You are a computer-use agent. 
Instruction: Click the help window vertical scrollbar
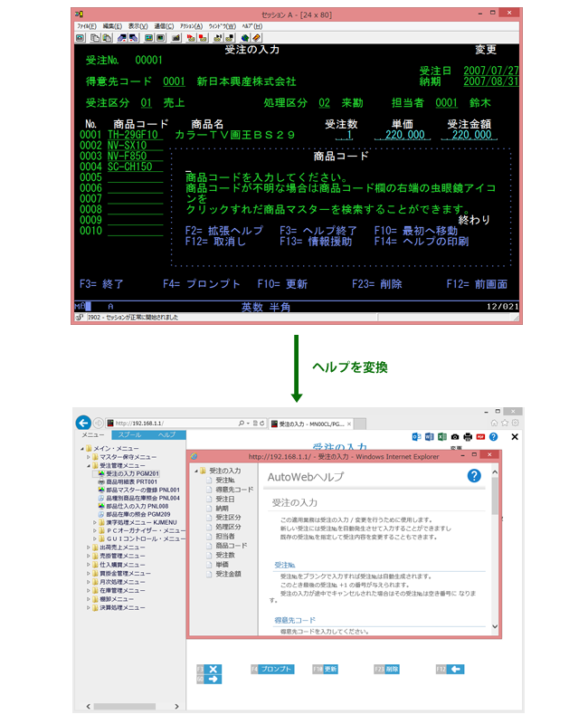click(x=495, y=543)
